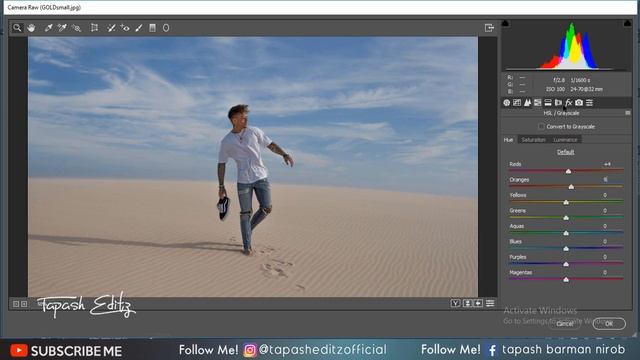
Task: Select the Color Sampler tool
Action: (62, 28)
